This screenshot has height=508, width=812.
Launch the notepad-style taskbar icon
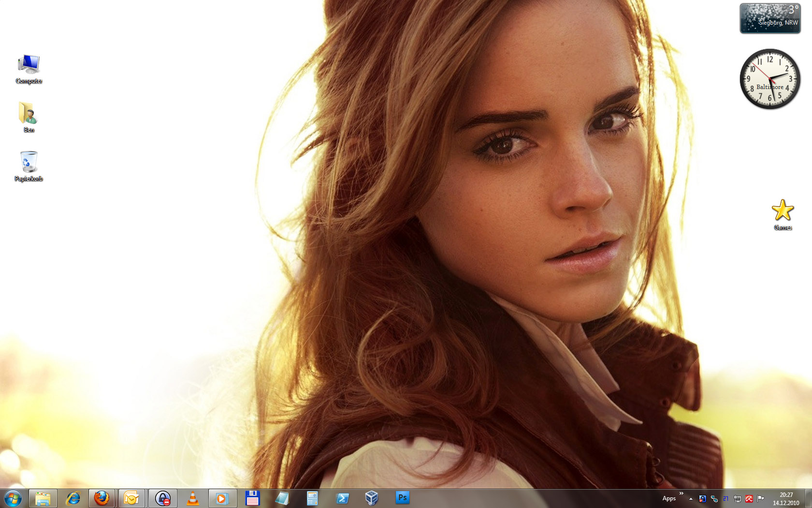click(x=282, y=498)
